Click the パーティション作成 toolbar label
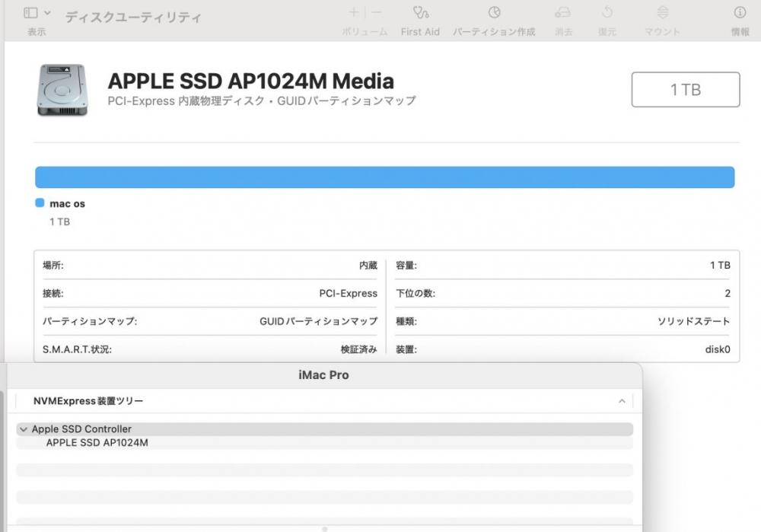Screen dimensions: 761x532 [494, 31]
